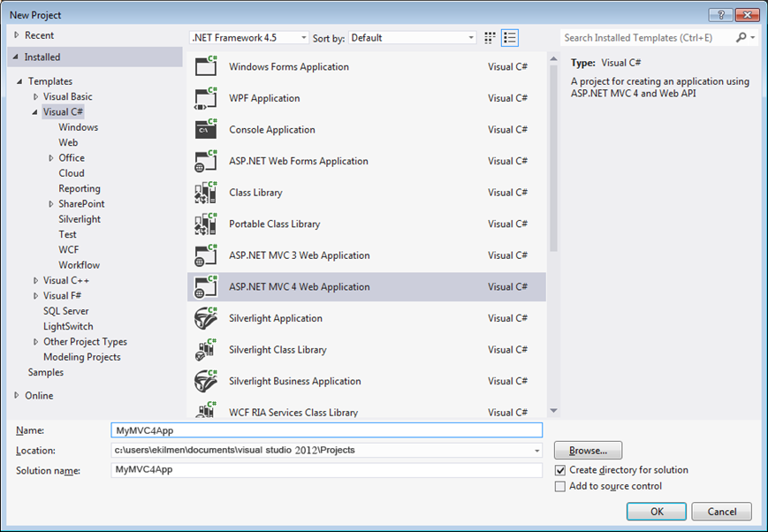Select the Samples tree item
The height and width of the screenshot is (532, 768).
point(46,372)
